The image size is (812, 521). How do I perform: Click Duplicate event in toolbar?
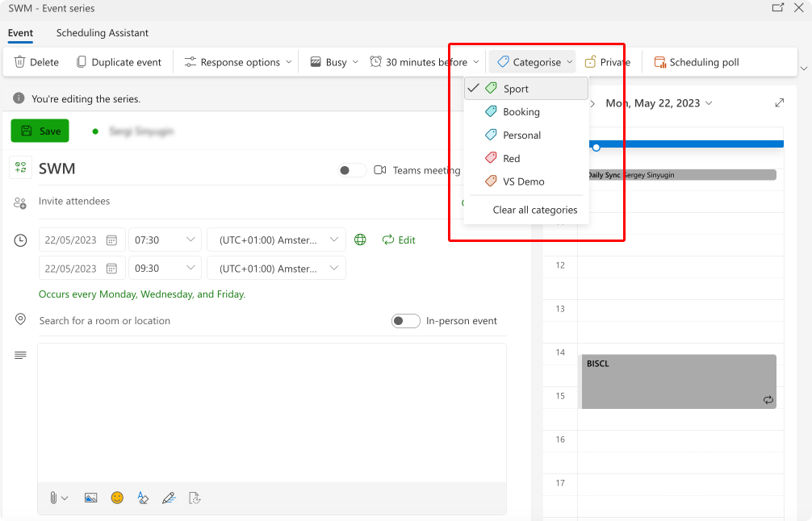pos(119,62)
